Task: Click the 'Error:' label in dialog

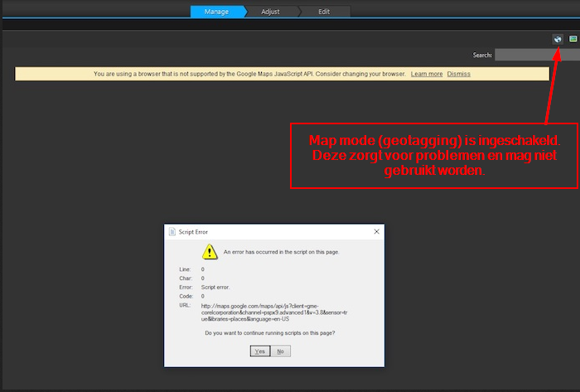Action: pos(186,288)
